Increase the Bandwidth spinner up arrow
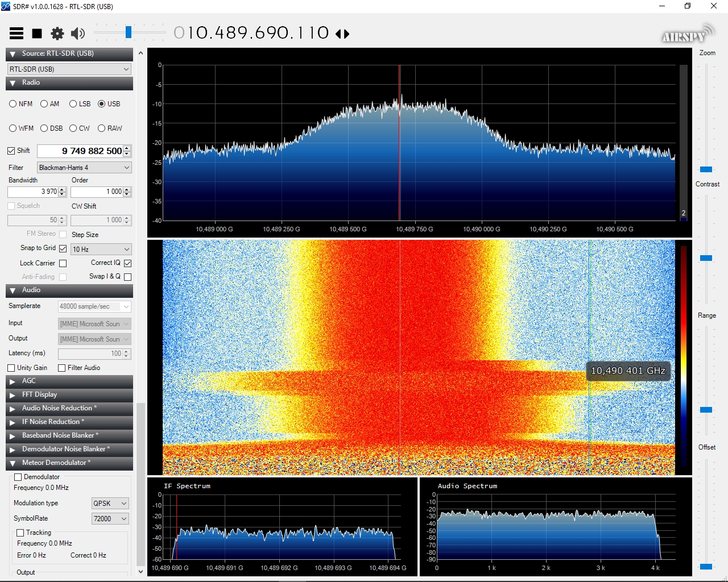728x582 pixels. (x=63, y=190)
